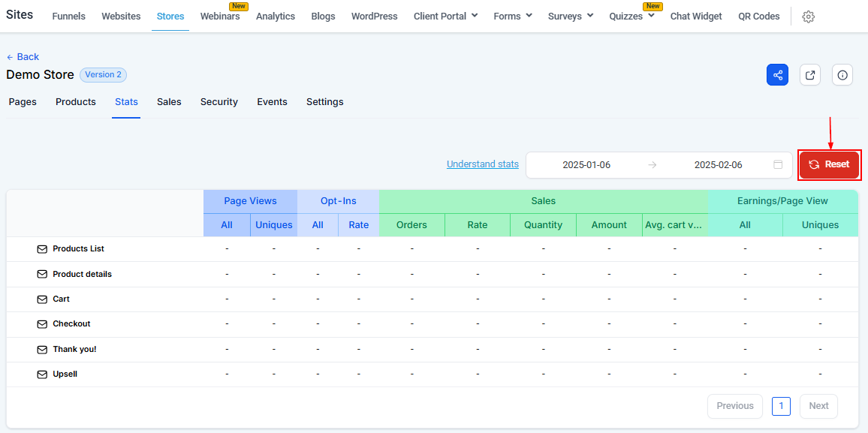Viewport: 868px width, 433px height.
Task: Go to Funnels in top navigation
Action: pos(68,16)
